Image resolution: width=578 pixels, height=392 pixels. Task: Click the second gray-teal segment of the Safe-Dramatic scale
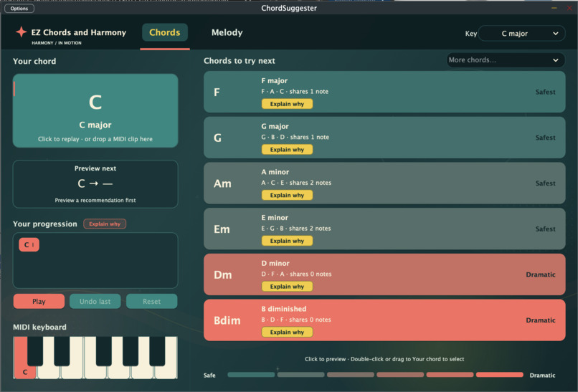click(300, 375)
